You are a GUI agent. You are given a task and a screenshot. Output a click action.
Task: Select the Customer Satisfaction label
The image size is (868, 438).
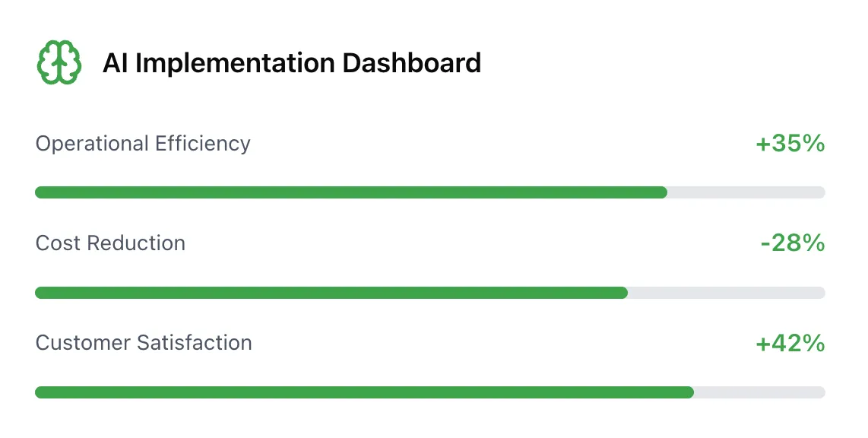pyautogui.click(x=144, y=343)
